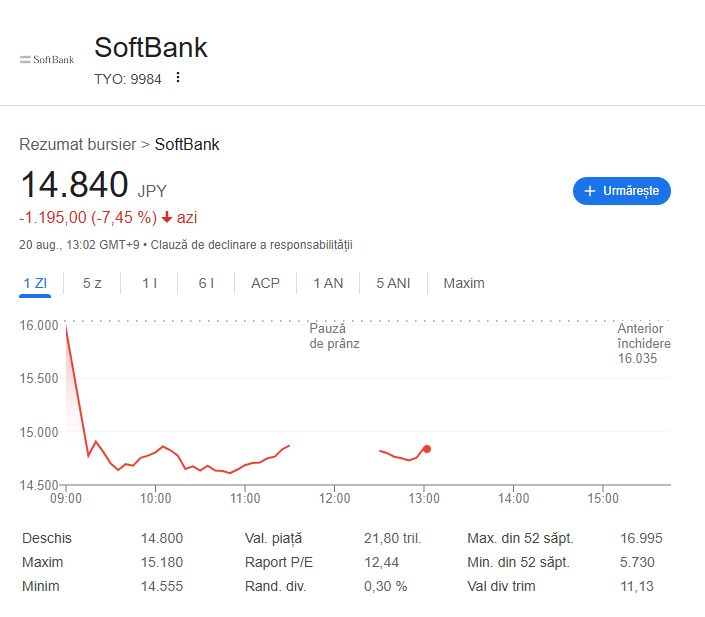Select the Maxim range tab
The height and width of the screenshot is (617, 705).
click(x=464, y=283)
